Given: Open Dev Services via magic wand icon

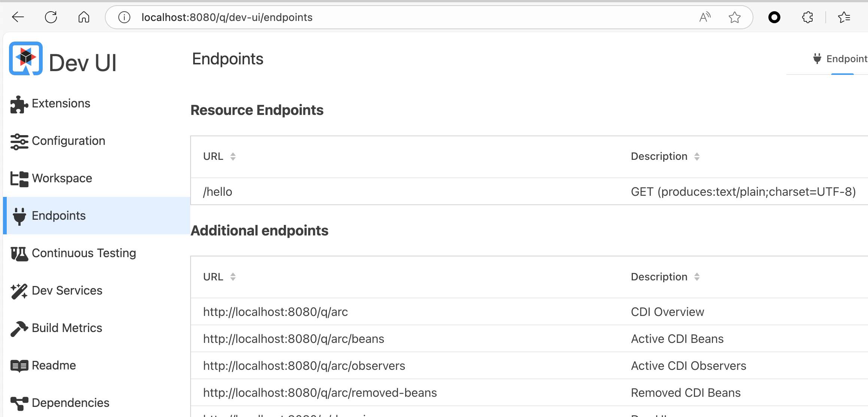Looking at the screenshot, I should (19, 291).
